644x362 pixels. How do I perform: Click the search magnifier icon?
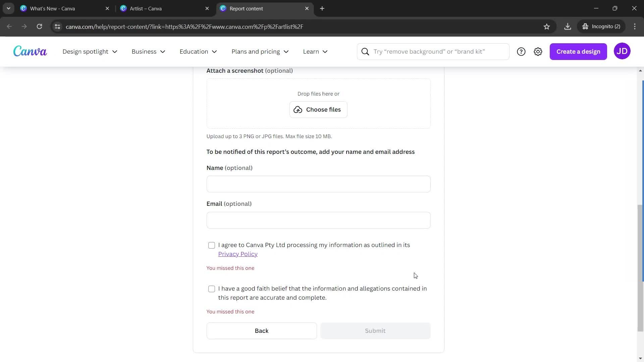click(x=365, y=52)
